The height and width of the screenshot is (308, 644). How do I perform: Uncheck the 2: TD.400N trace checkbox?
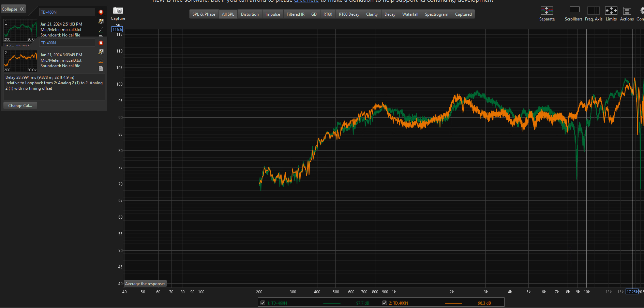click(x=385, y=303)
